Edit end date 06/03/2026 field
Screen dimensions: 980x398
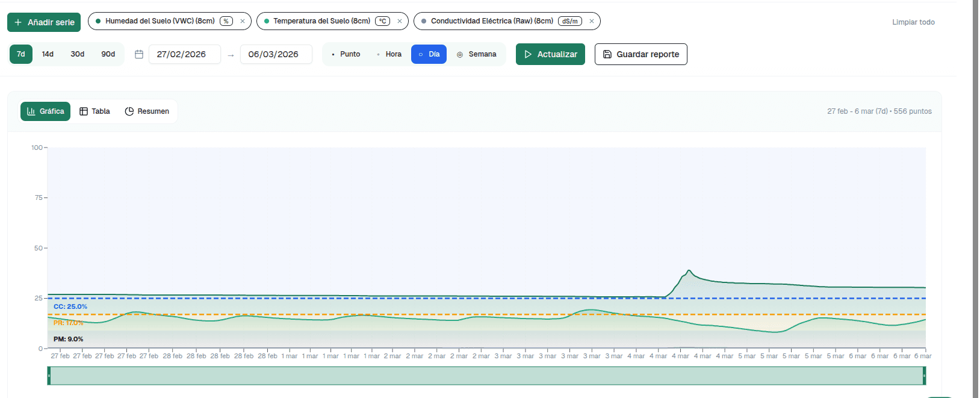[x=276, y=54]
